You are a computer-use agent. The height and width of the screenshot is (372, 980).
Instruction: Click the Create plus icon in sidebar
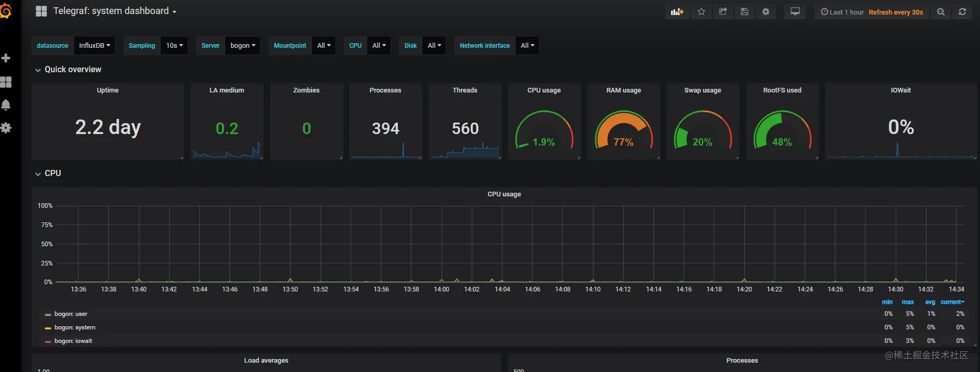(6, 58)
